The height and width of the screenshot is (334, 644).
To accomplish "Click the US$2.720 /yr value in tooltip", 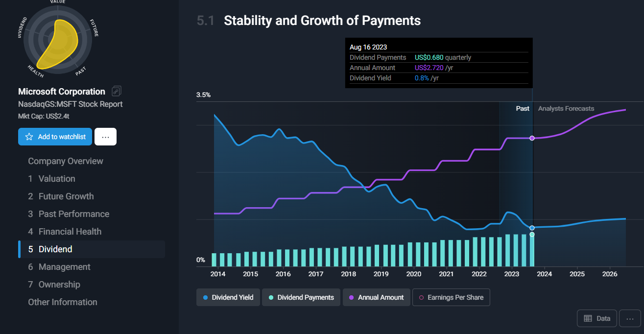I will coord(433,68).
